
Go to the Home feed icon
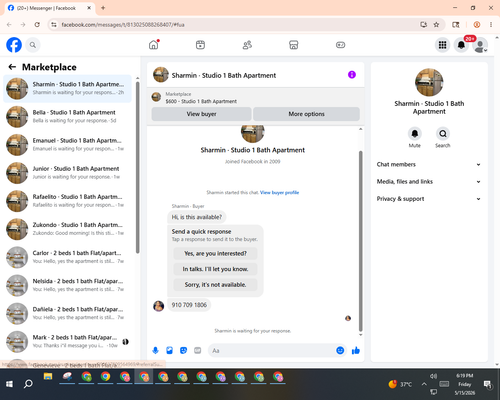(154, 45)
